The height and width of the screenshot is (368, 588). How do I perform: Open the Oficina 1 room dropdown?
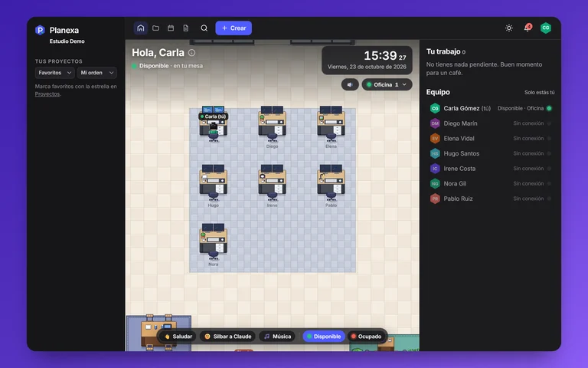click(387, 84)
